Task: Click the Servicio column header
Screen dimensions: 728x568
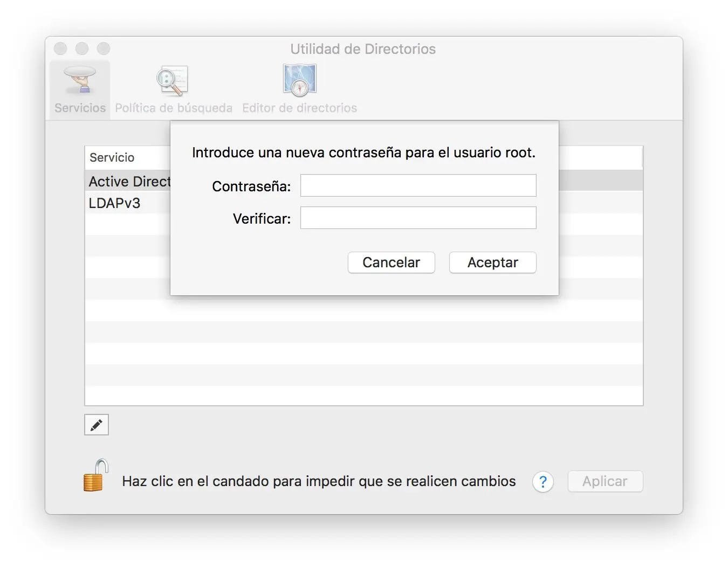Action: [112, 157]
